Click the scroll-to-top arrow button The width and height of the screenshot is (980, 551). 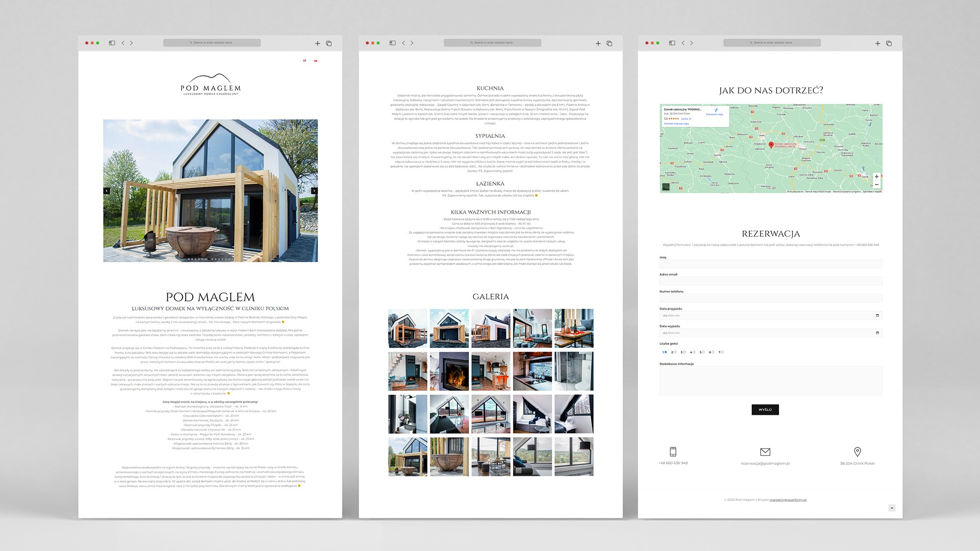[x=892, y=508]
